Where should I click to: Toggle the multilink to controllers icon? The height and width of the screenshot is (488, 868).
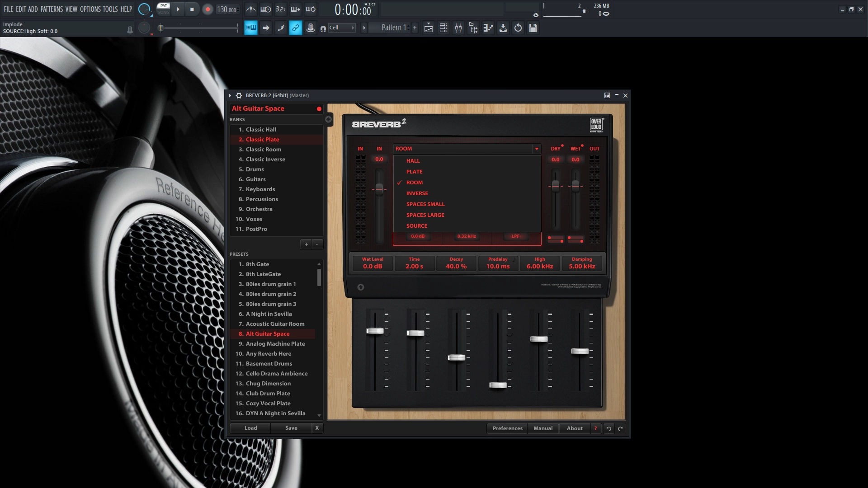296,28
